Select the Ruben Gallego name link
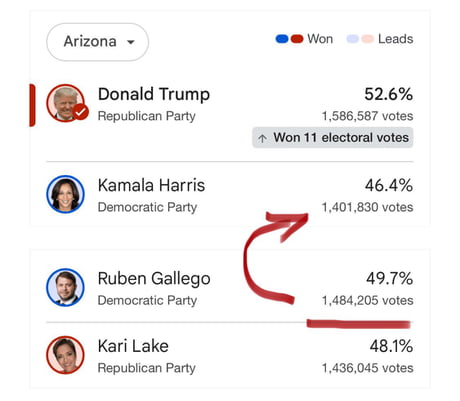Image resolution: width=460 pixels, height=401 pixels. click(x=154, y=279)
